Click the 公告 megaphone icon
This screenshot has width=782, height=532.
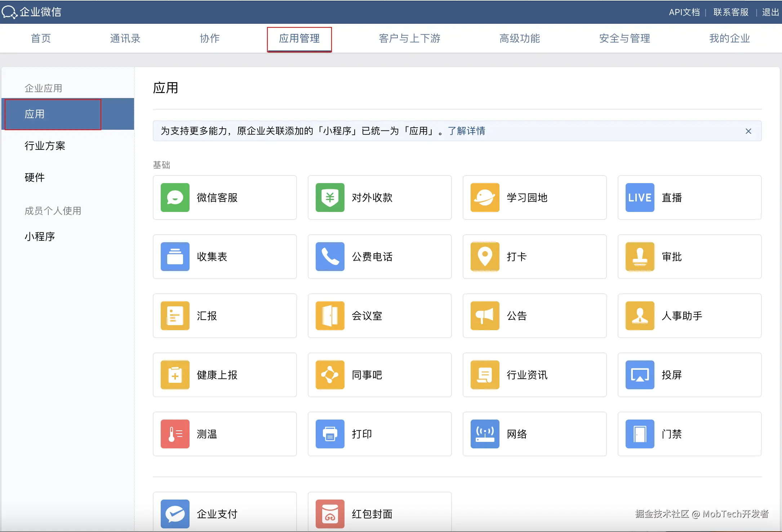pyautogui.click(x=485, y=316)
